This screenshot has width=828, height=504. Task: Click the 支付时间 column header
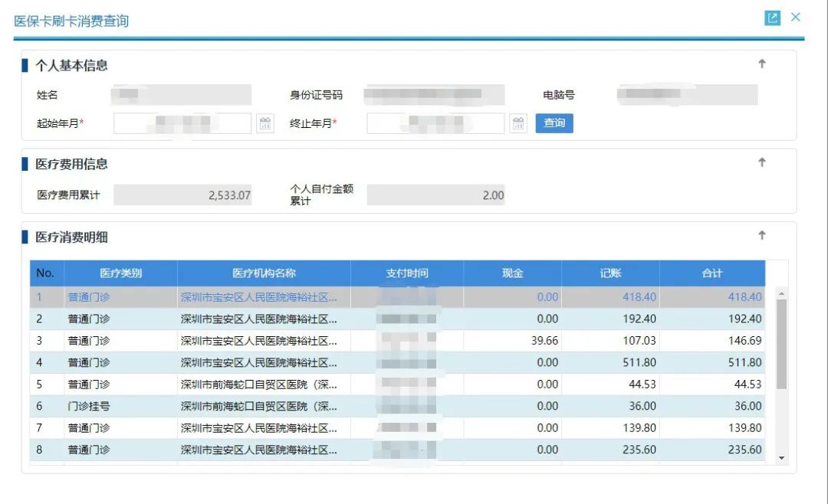[406, 273]
